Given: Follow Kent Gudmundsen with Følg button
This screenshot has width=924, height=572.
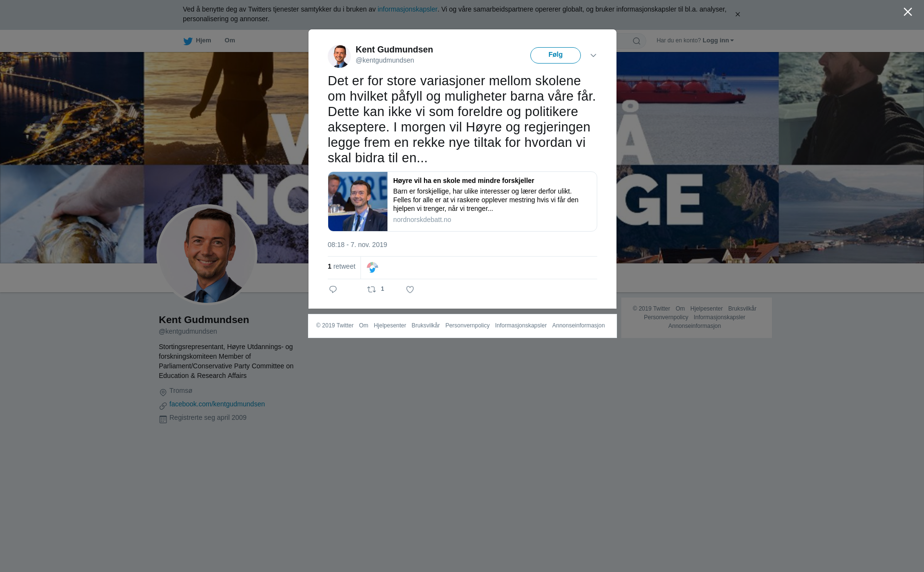Looking at the screenshot, I should pos(555,55).
